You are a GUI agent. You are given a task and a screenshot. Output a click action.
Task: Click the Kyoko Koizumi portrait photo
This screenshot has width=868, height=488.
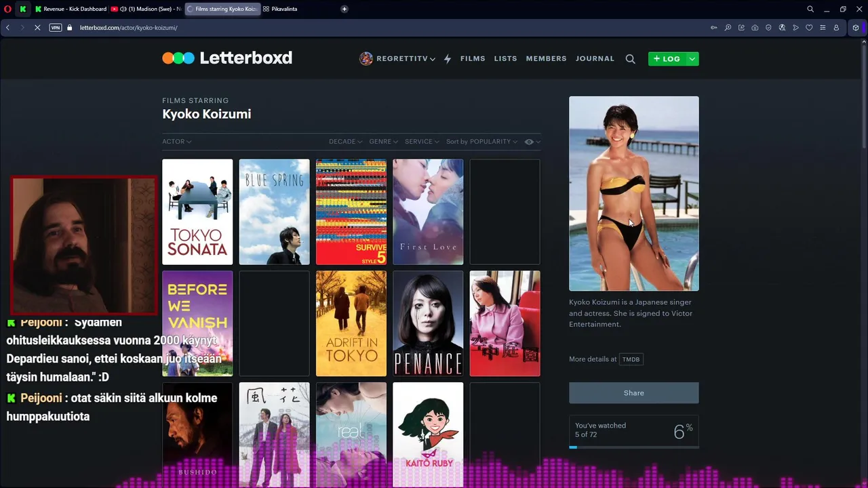(634, 193)
